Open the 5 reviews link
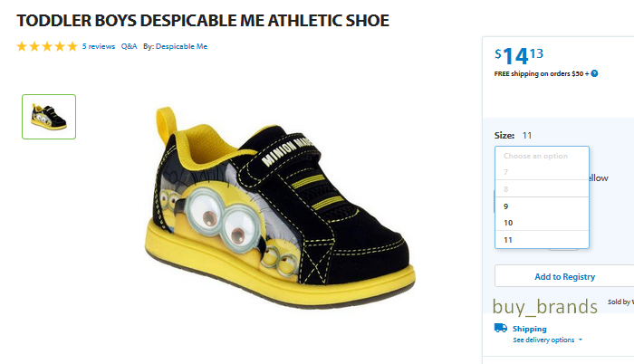The height and width of the screenshot is (364, 634). click(x=99, y=46)
